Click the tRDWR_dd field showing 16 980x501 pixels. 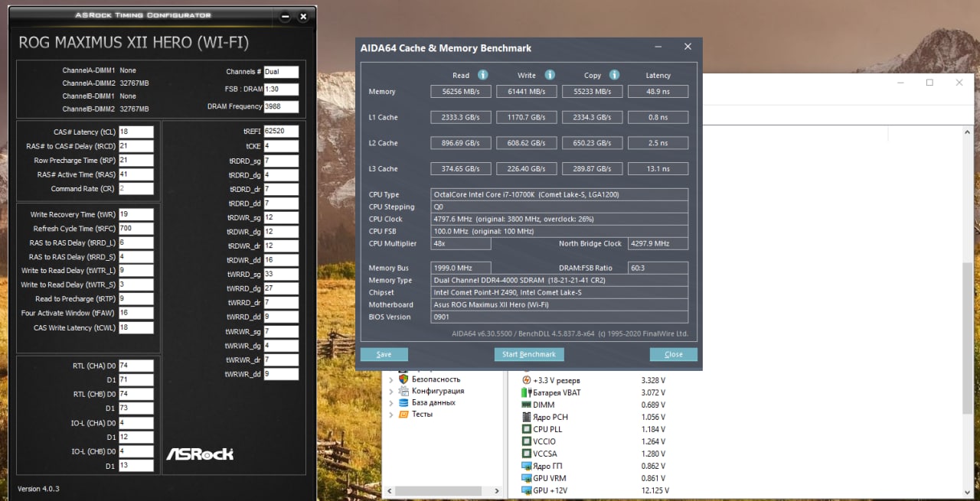(281, 260)
